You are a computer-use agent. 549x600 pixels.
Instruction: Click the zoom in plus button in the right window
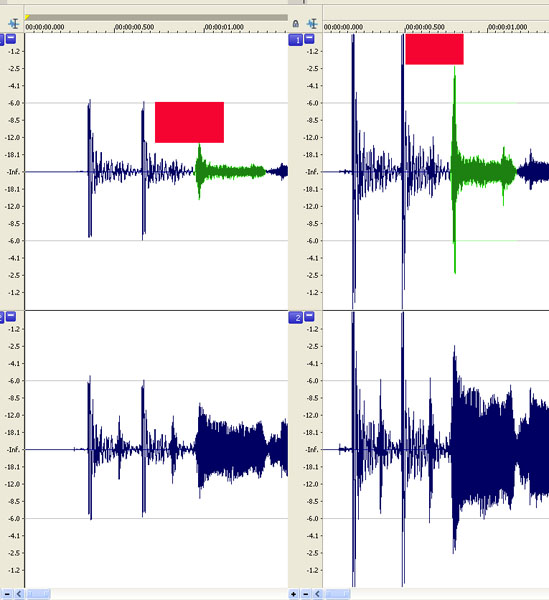[x=293, y=594]
